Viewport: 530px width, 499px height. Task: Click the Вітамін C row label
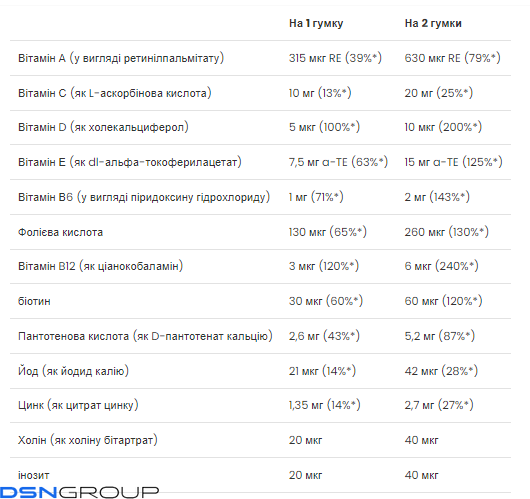115,93
